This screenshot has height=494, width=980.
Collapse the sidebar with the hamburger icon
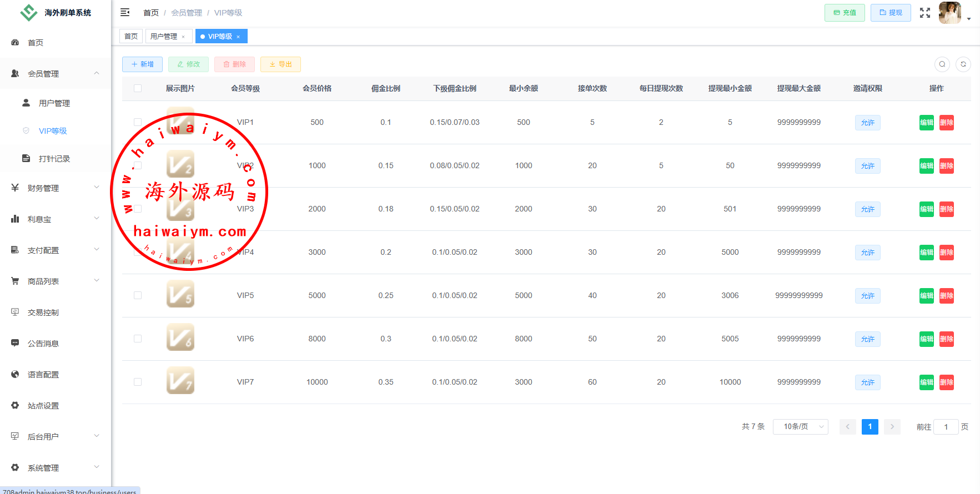tap(125, 12)
